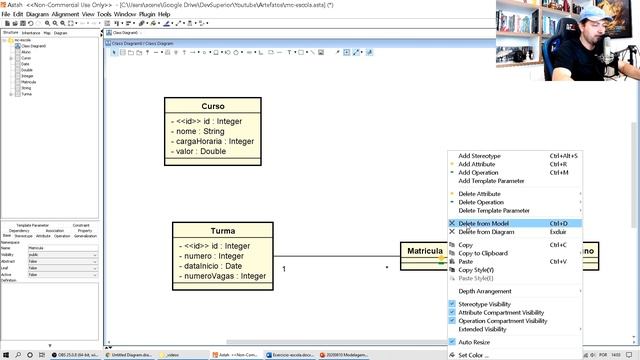This screenshot has width=640, height=360.
Task: Choose Add Stereotype in context menu
Action: [x=515, y=156]
